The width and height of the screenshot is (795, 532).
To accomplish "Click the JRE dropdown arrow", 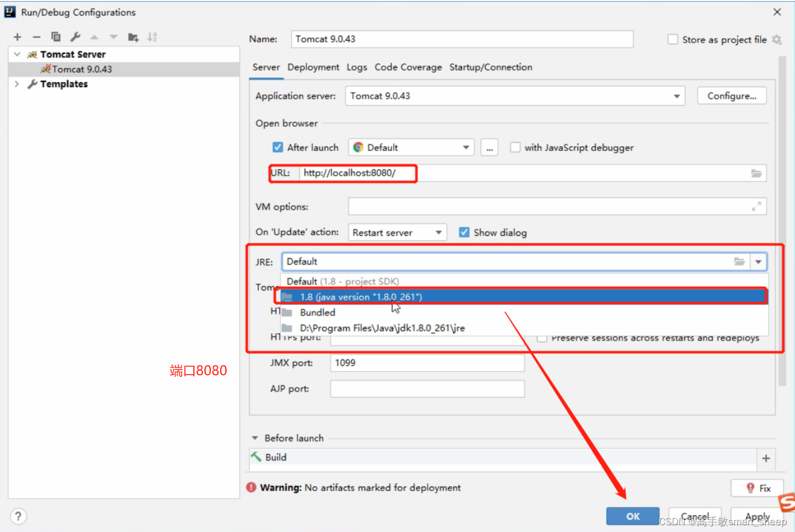I will (758, 262).
